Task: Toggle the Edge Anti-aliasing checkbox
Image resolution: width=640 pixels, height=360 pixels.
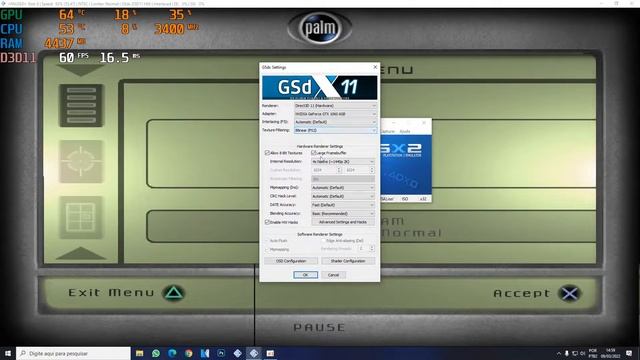Action: tap(323, 241)
